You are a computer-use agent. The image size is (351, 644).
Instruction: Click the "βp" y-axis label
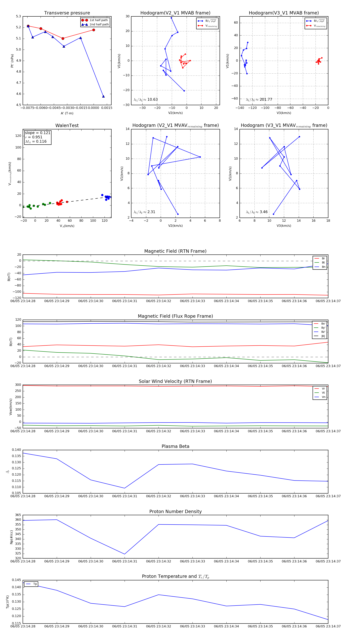click(x=7, y=471)
